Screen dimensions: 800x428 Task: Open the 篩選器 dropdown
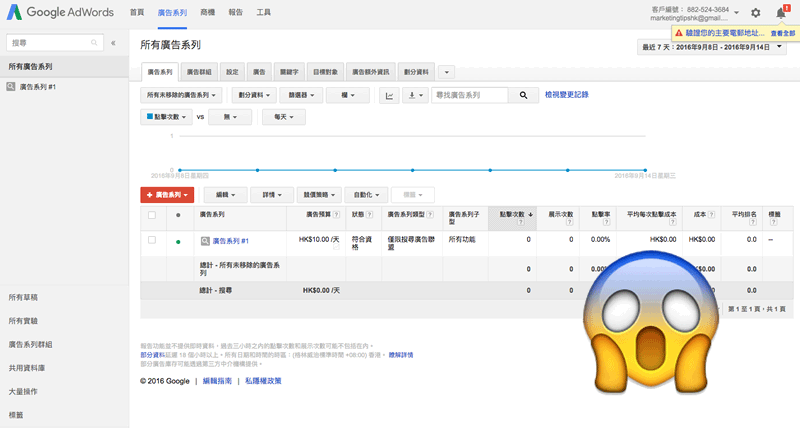click(x=301, y=95)
